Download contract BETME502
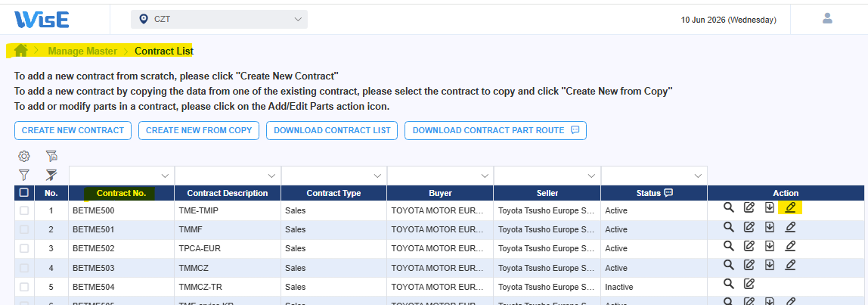The width and height of the screenshot is (868, 305). click(x=770, y=246)
